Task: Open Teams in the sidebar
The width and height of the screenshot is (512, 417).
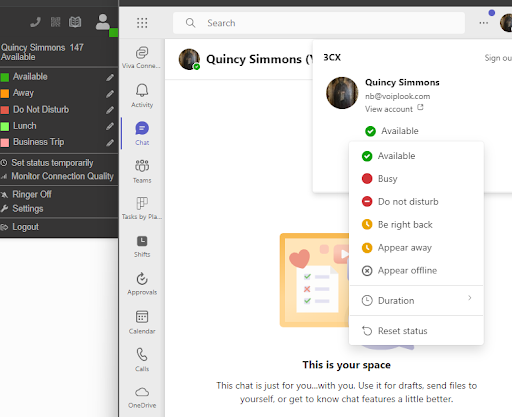Action: pos(142,171)
